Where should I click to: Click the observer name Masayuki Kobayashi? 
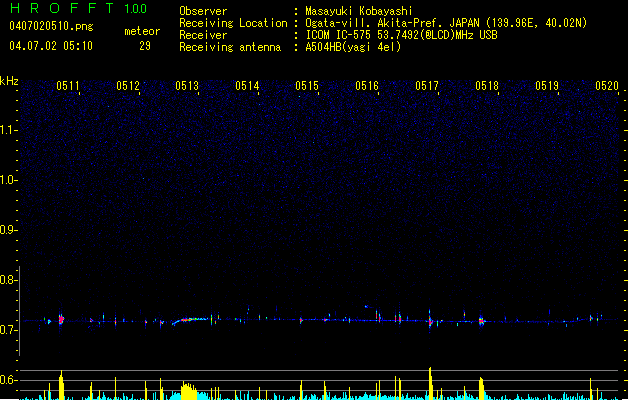[359, 11]
